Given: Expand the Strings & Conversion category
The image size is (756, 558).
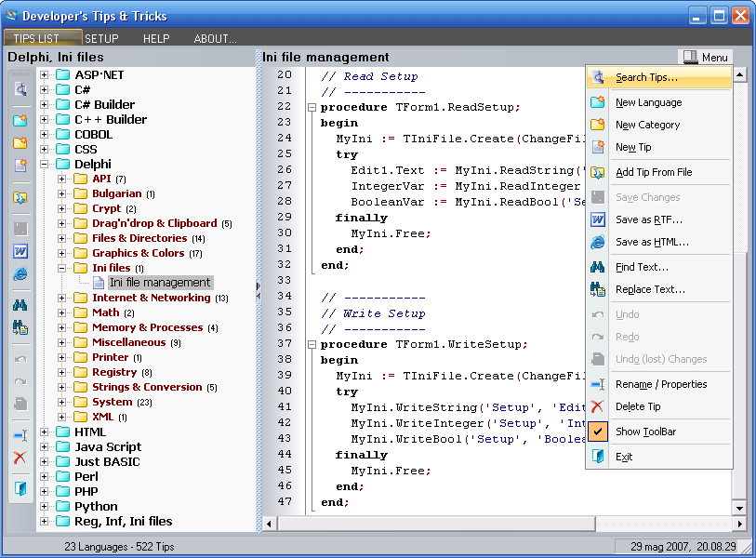Looking at the screenshot, I should coord(61,387).
